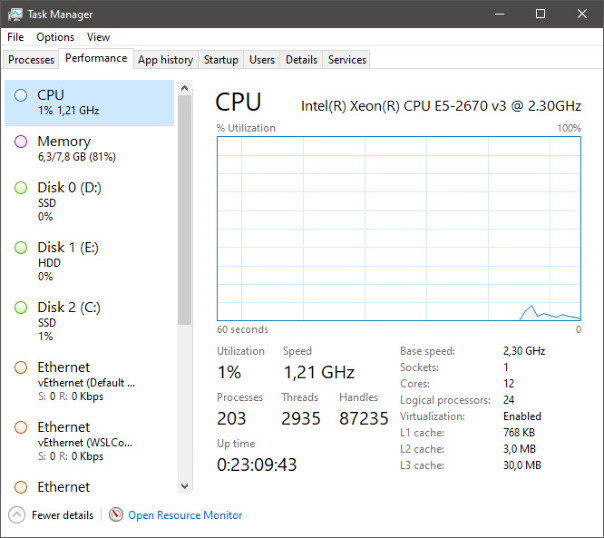This screenshot has height=538, width=604.
Task: Click the Disk 0 (D:) circle icon
Action: click(x=21, y=187)
